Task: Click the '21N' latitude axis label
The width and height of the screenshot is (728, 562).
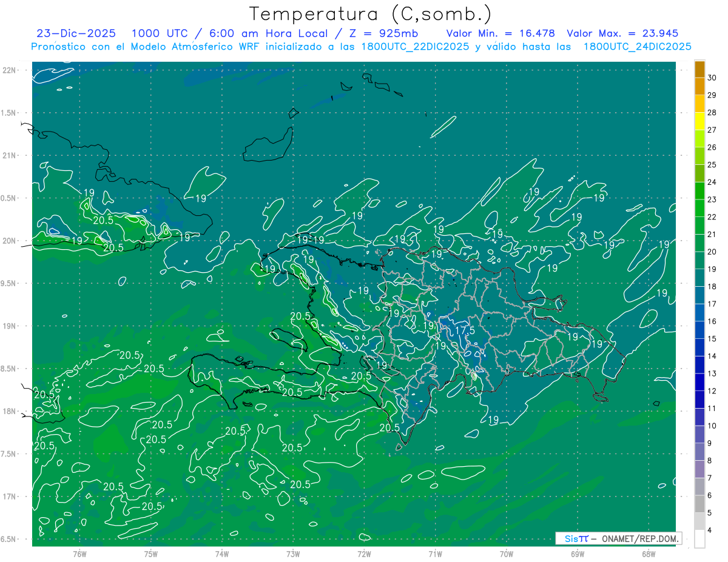Action: 10,155
